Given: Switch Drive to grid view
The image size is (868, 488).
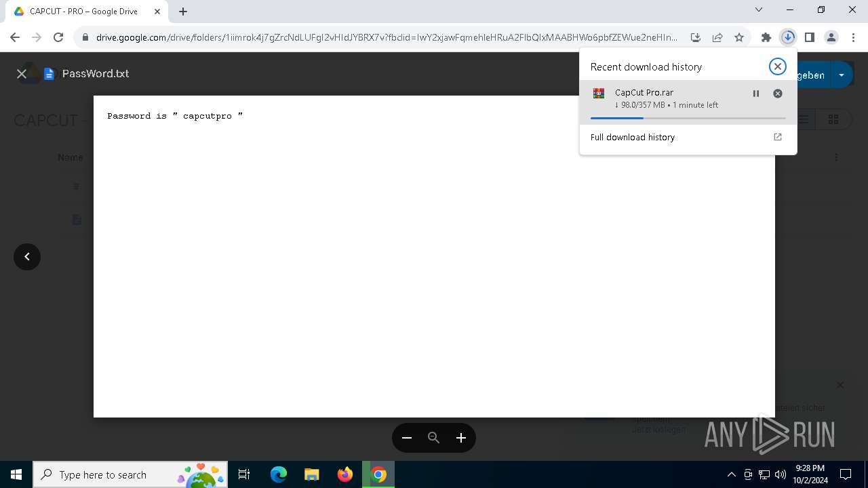Looking at the screenshot, I should [833, 120].
